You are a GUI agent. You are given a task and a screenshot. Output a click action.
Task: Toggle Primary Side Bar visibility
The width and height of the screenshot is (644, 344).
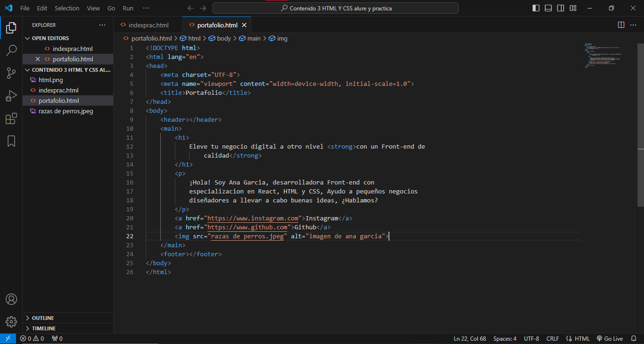coord(536,8)
